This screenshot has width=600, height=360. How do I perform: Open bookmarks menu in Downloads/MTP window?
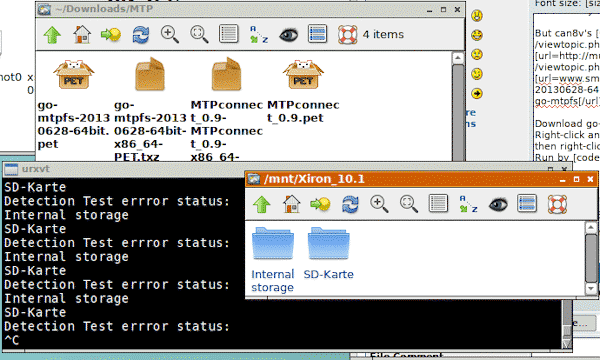(x=111, y=35)
